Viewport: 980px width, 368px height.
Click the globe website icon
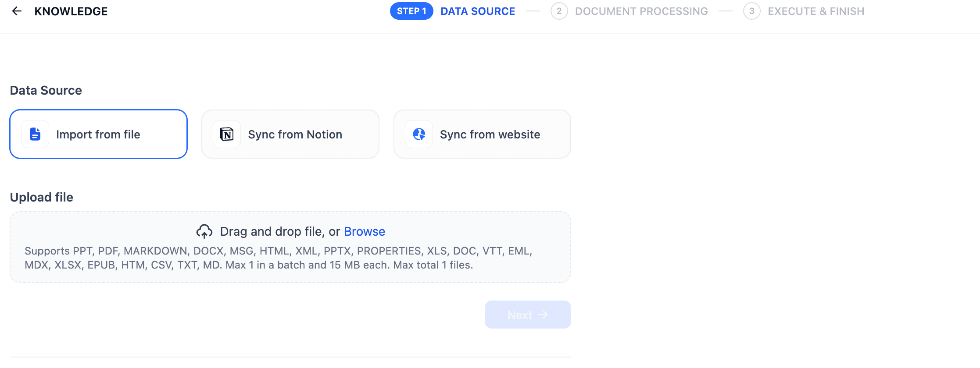419,134
